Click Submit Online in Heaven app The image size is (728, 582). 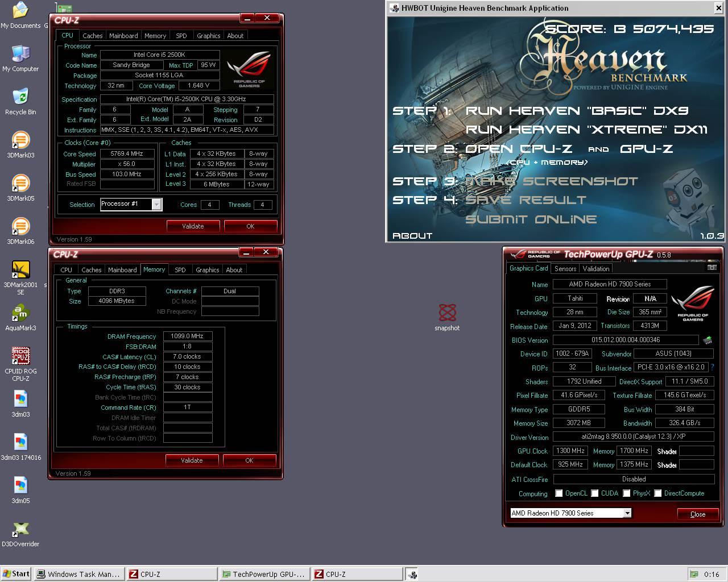pos(531,219)
